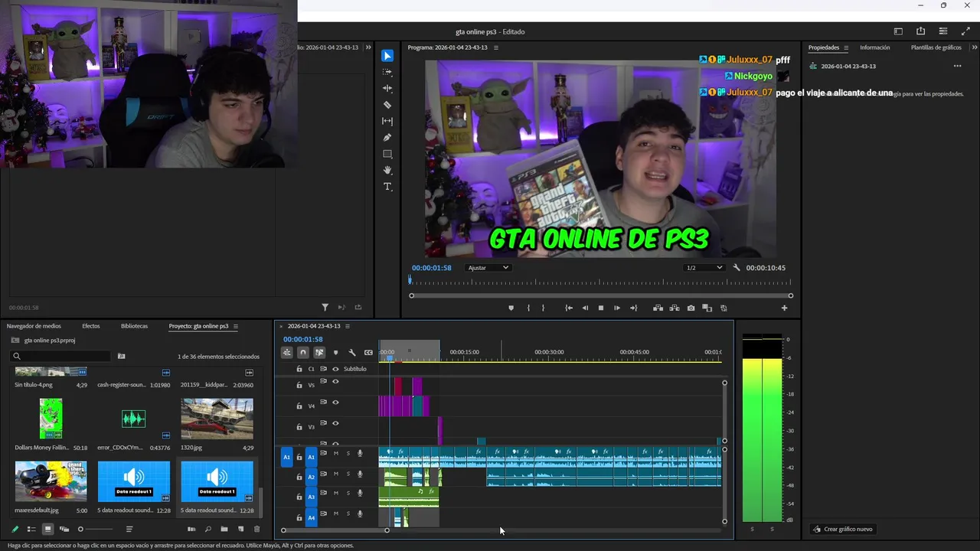Open sort icons menu in Project panel
Viewport: 980px width, 551px height.
pos(129,529)
